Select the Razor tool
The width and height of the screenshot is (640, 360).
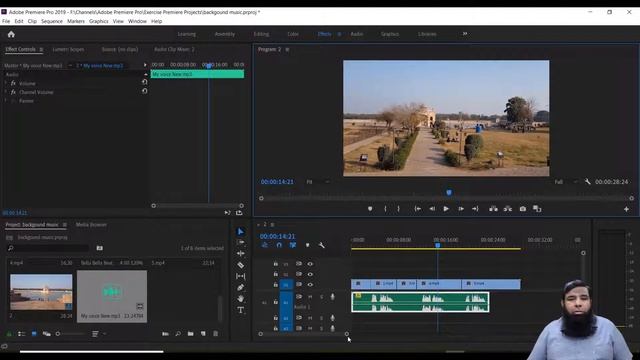point(240,265)
